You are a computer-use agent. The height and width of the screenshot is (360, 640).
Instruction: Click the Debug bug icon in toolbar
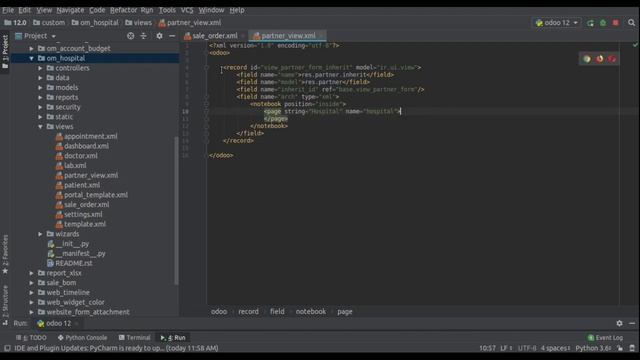click(603, 23)
